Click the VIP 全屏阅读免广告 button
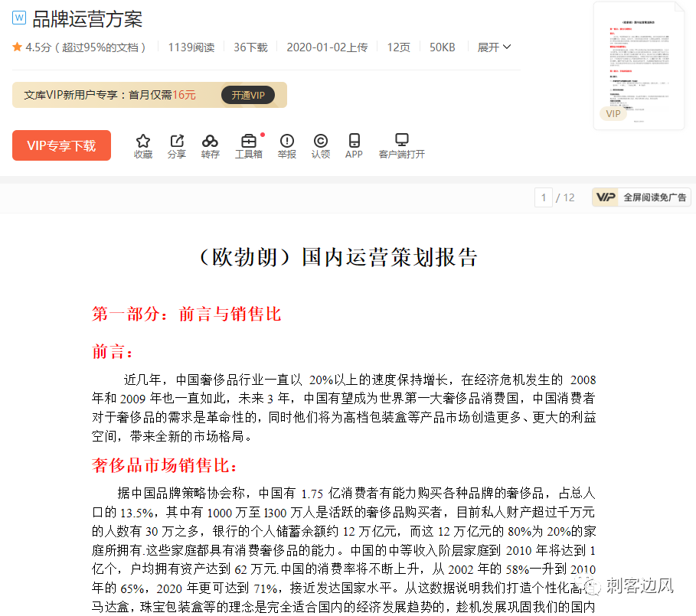 click(642, 197)
